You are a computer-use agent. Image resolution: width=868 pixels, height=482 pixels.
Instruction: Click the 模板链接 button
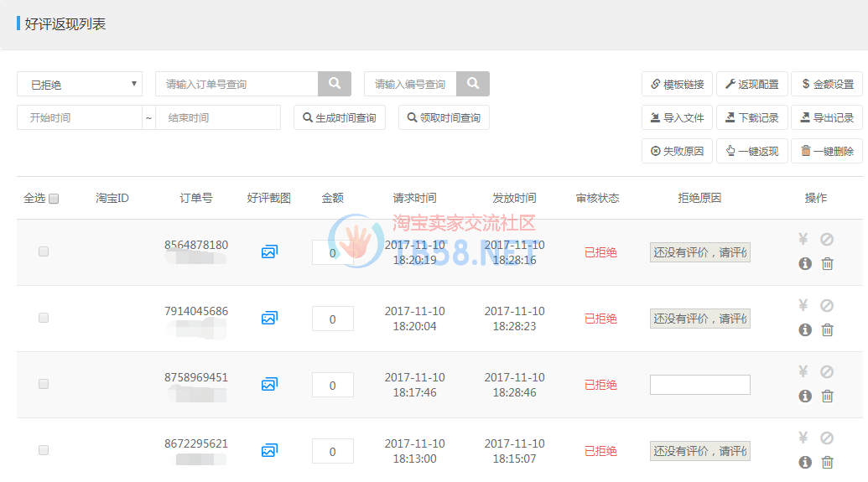[678, 84]
